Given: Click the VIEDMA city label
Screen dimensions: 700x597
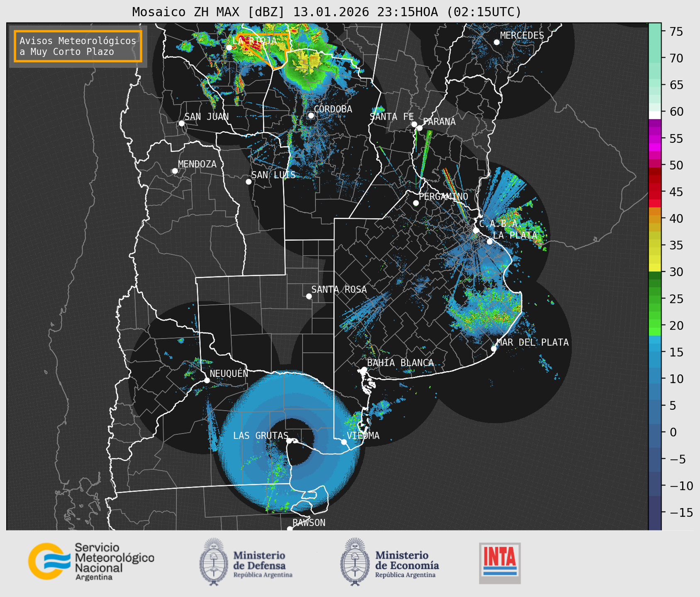Looking at the screenshot, I should pos(363,436).
